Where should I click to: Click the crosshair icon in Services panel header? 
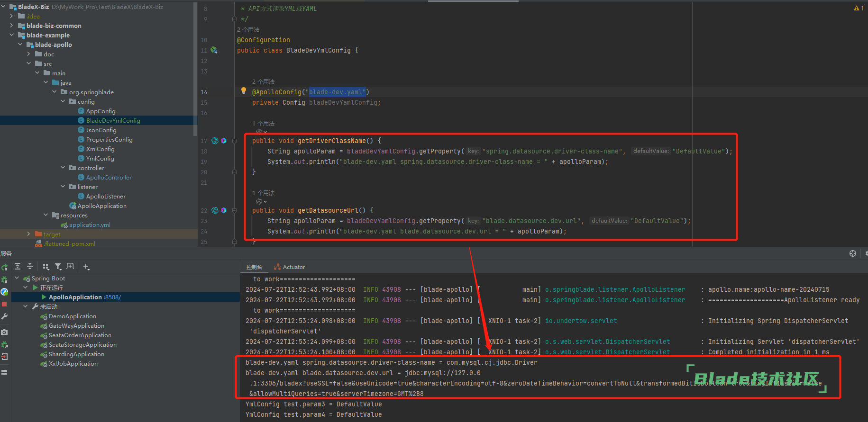pos(853,253)
